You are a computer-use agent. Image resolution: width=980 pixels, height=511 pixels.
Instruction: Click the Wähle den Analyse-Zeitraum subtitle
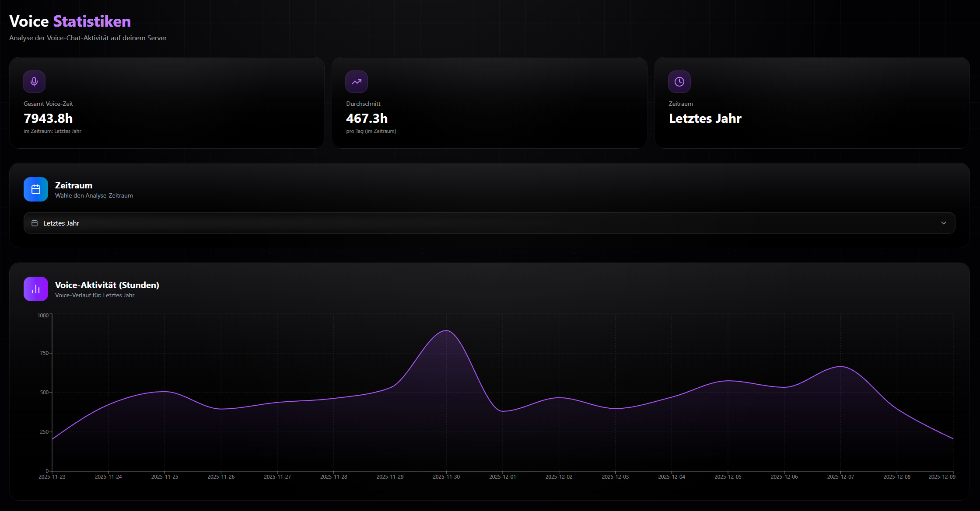point(94,195)
